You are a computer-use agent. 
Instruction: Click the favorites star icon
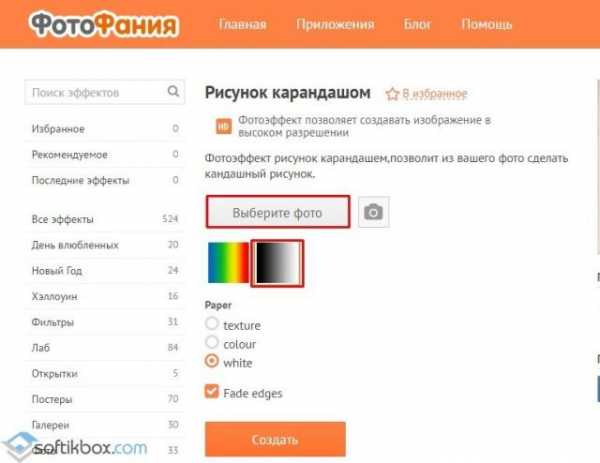click(392, 94)
